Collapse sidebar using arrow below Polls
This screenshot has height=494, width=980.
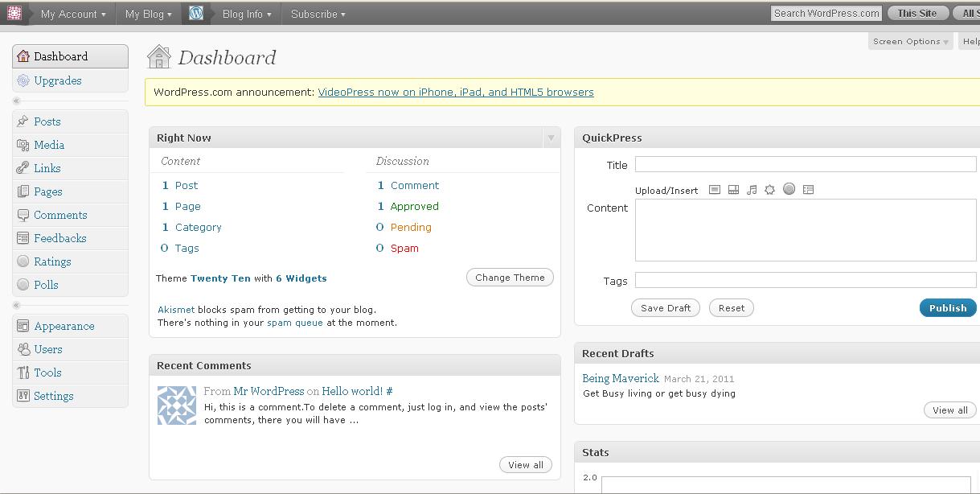pos(17,305)
